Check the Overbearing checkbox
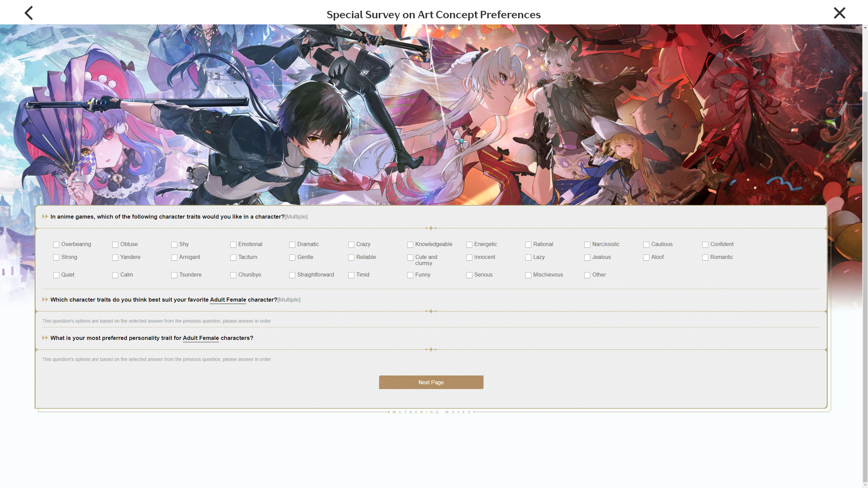 [x=56, y=245]
